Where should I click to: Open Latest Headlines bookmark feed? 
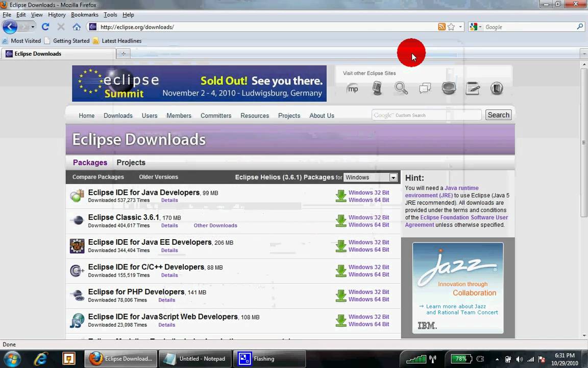click(x=117, y=41)
